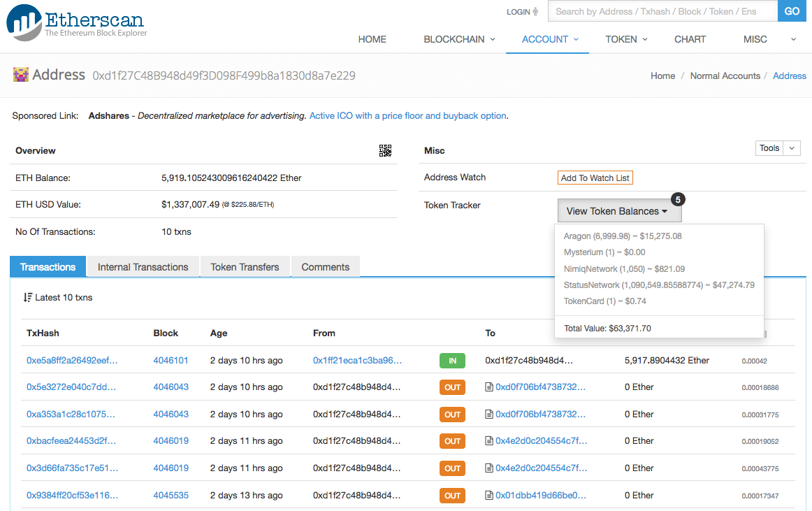812x511 pixels.
Task: Go to the HOME menu item
Action: [372, 39]
